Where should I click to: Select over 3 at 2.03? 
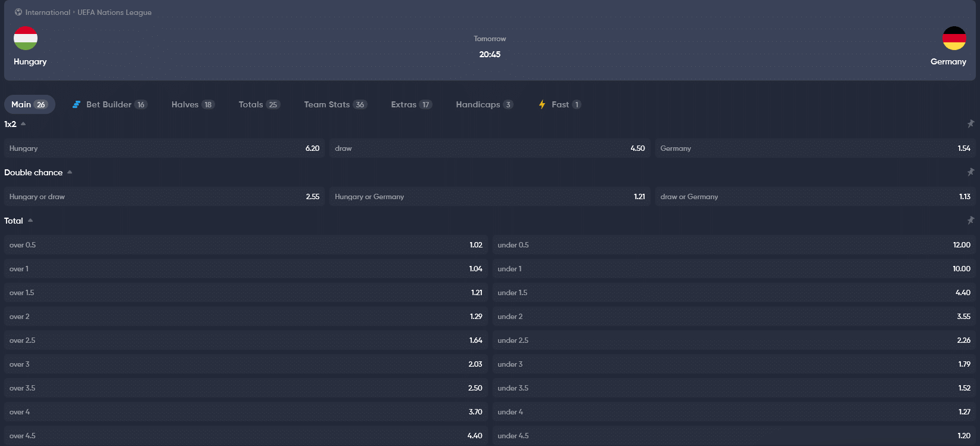(x=245, y=364)
